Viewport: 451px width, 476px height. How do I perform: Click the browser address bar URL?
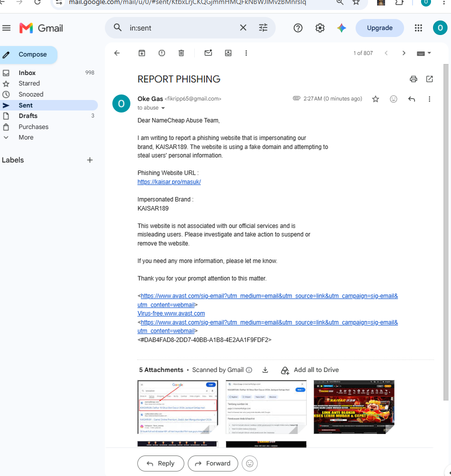pyautogui.click(x=187, y=2)
